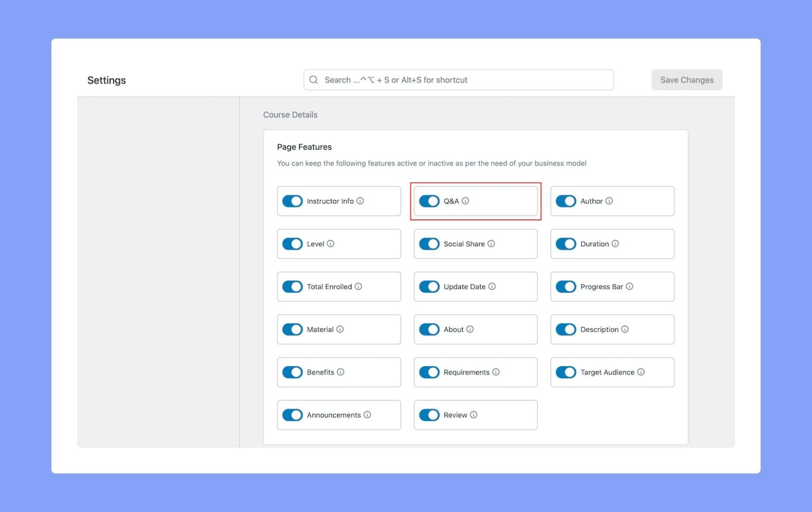Click the info icon next to Review
The height and width of the screenshot is (512, 812).
(474, 415)
